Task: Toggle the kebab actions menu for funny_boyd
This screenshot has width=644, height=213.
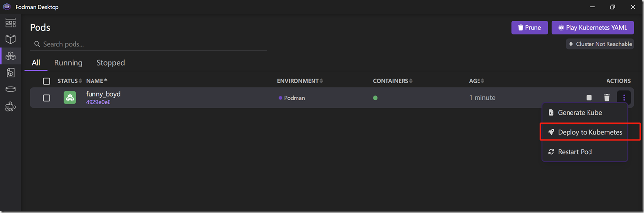Action: (624, 98)
